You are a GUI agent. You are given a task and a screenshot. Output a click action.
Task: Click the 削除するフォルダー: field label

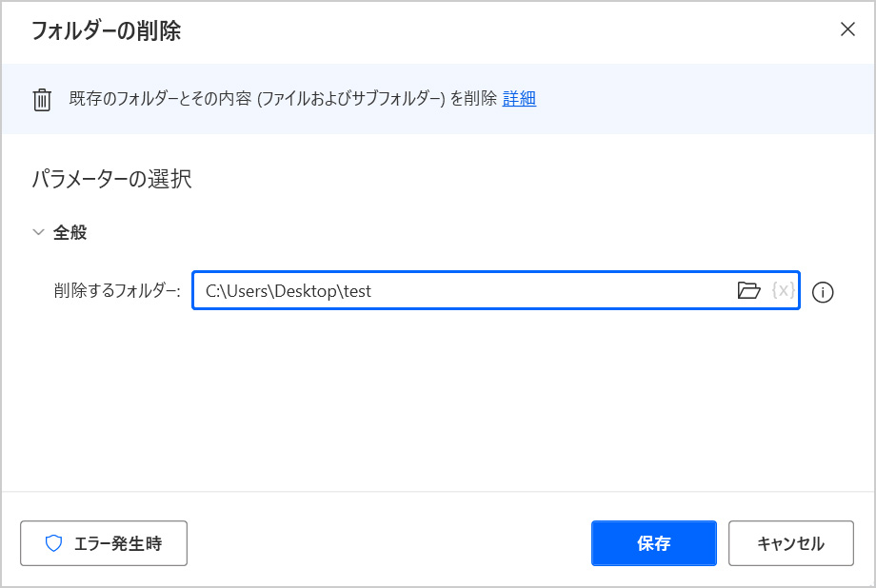coord(117,291)
